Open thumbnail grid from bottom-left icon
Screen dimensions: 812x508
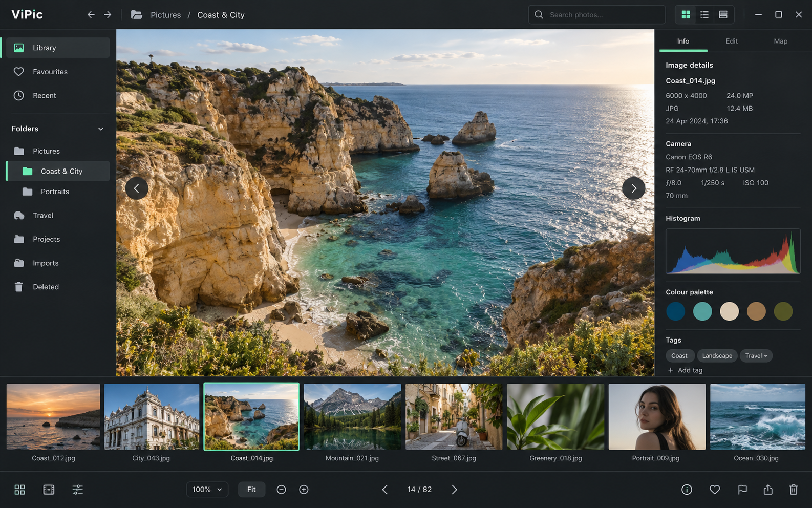[x=19, y=490]
